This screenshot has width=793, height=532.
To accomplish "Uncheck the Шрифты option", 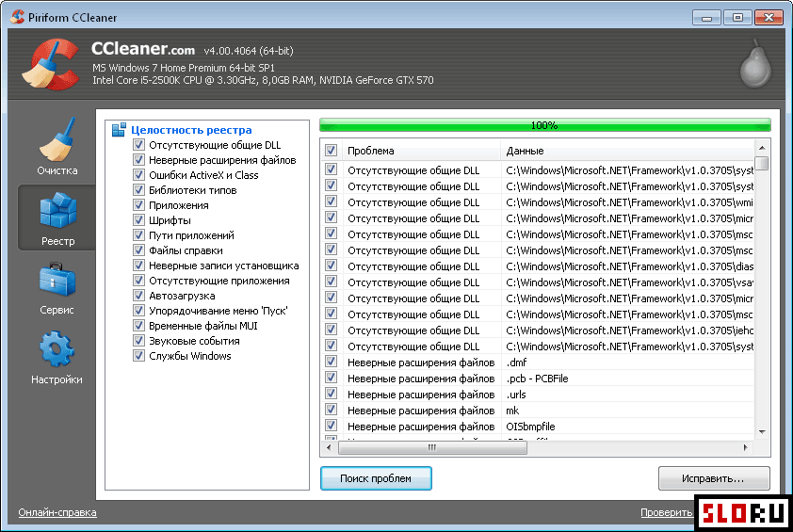I will pos(138,220).
